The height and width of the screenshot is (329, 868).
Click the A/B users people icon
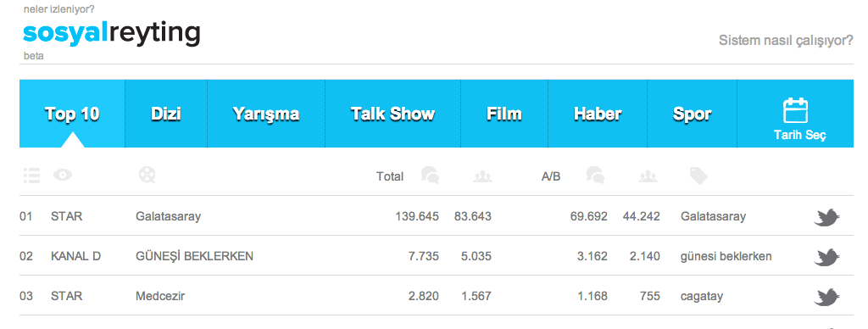tap(648, 176)
